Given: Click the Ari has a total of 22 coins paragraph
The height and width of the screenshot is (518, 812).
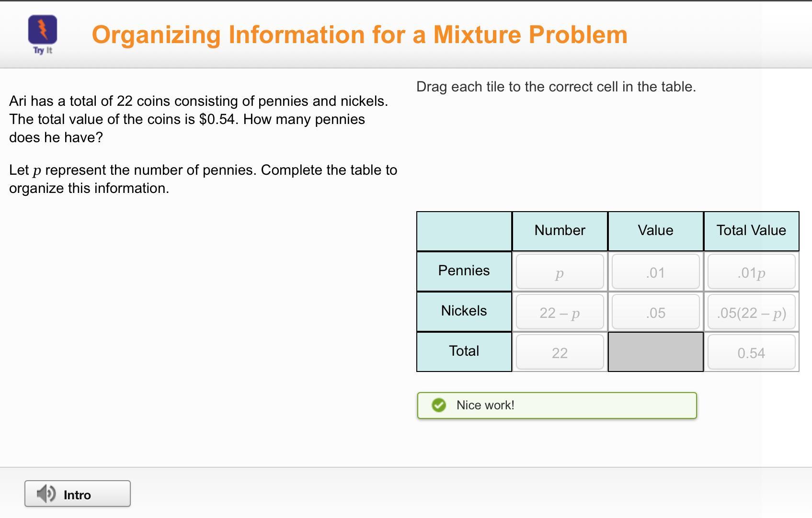Looking at the screenshot, I should [199, 119].
